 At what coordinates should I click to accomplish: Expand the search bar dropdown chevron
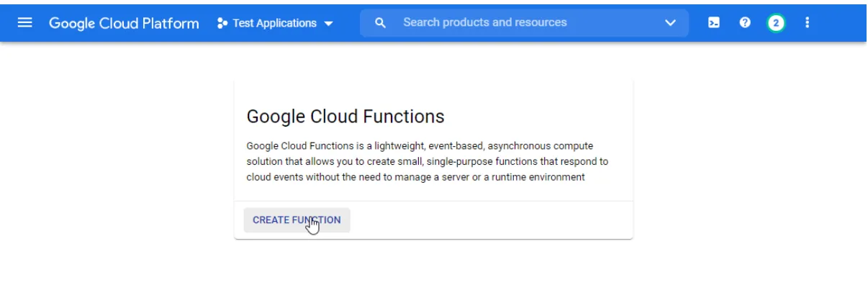(671, 23)
